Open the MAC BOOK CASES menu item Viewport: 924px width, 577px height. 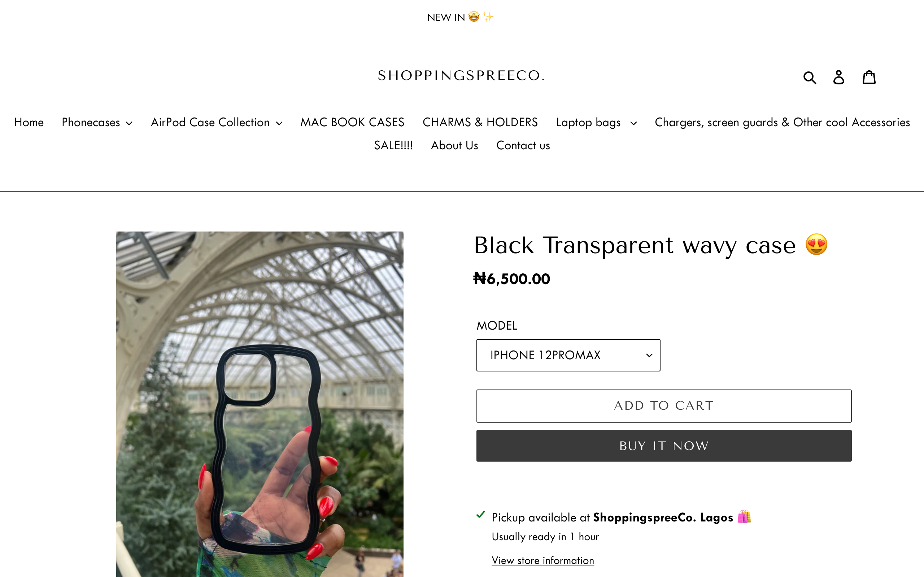pyautogui.click(x=352, y=122)
